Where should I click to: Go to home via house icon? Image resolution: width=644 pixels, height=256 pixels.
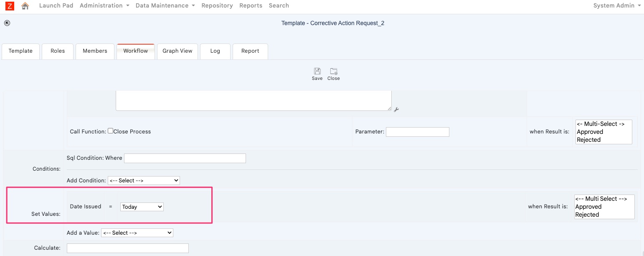pyautogui.click(x=25, y=6)
